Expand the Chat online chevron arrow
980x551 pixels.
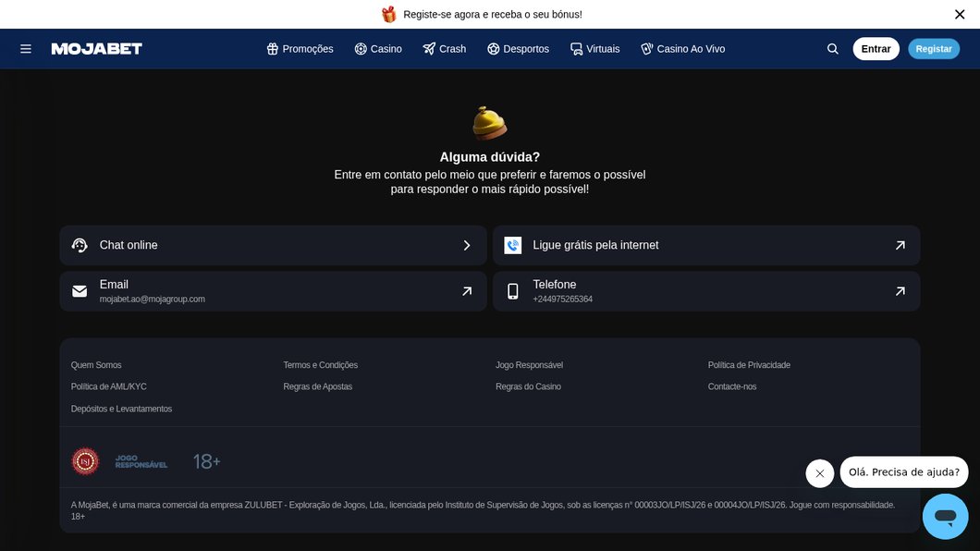[467, 246]
